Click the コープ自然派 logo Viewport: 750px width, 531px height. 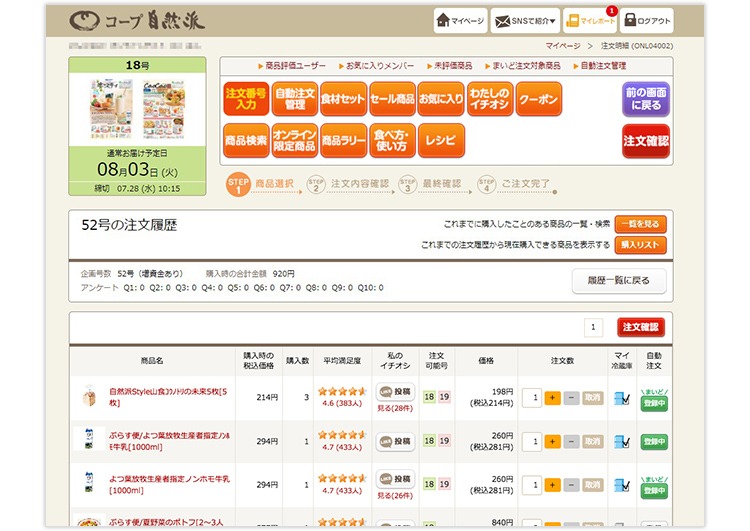tap(137, 20)
